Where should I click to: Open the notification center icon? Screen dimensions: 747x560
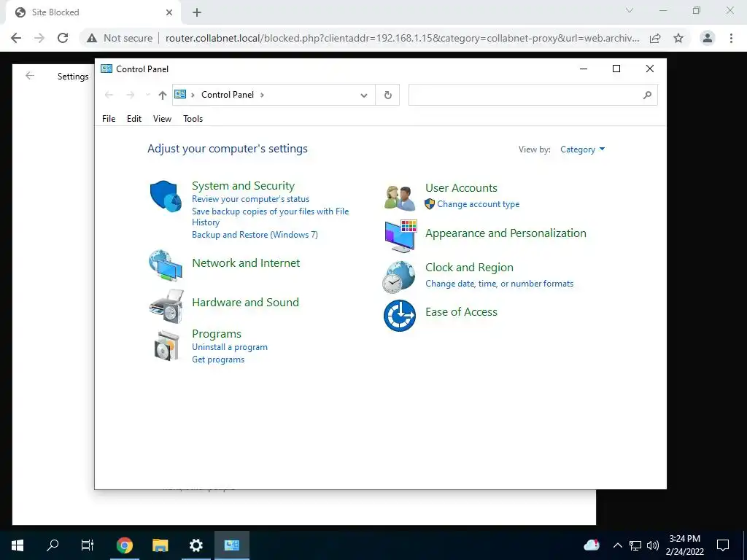tap(723, 545)
